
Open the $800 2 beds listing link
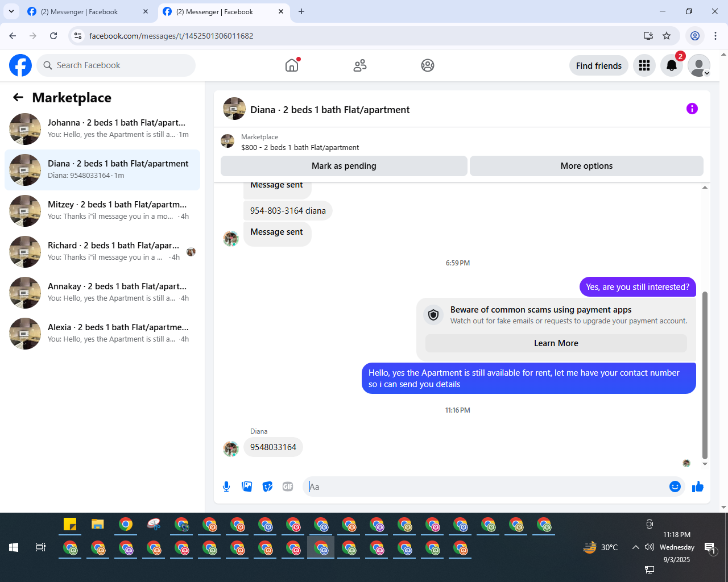300,147
